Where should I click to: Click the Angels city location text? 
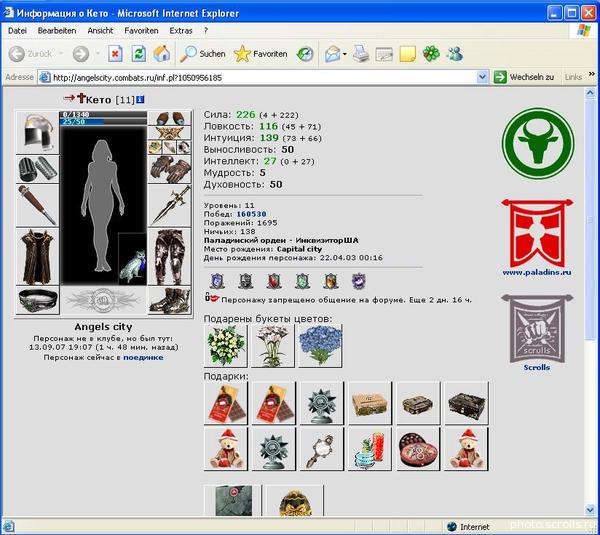[x=103, y=327]
